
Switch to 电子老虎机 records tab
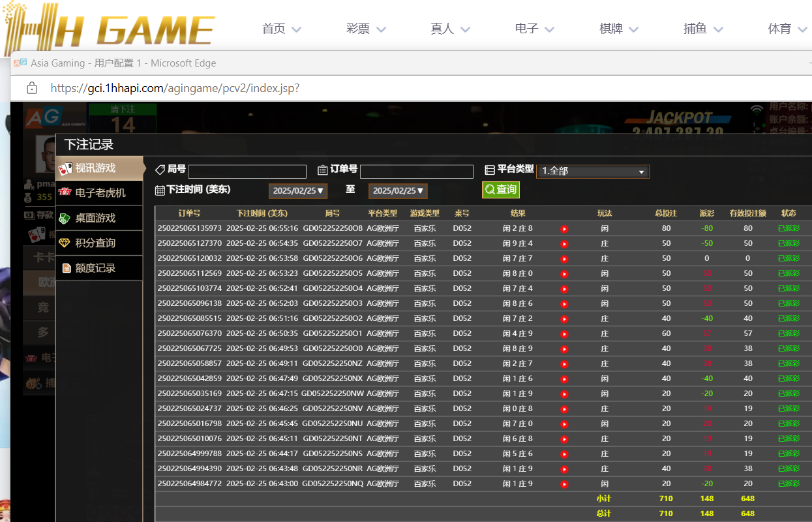pos(99,193)
